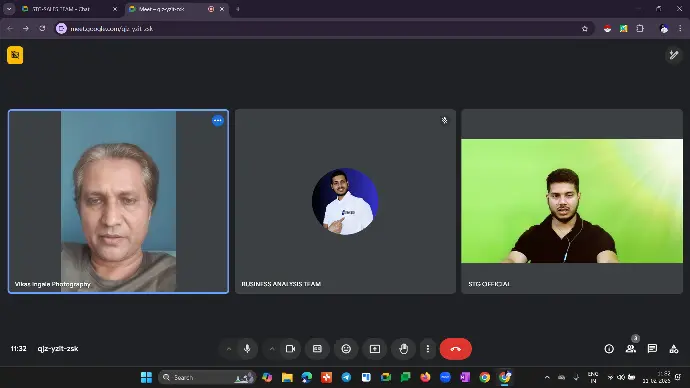The height and width of the screenshot is (388, 690).
Task: Open more options three-dot menu in control bar
Action: 428,349
